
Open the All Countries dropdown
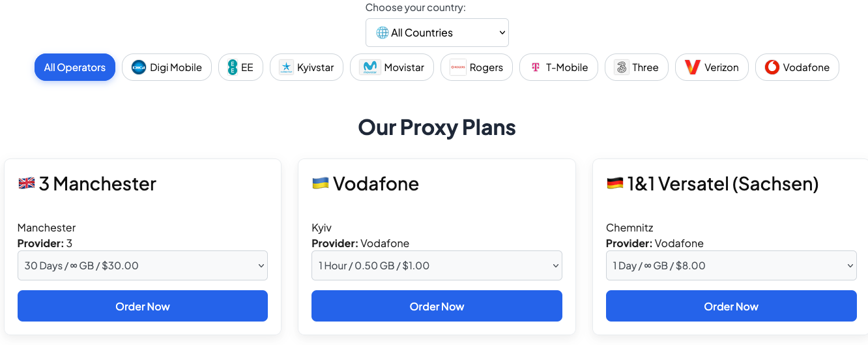437,33
